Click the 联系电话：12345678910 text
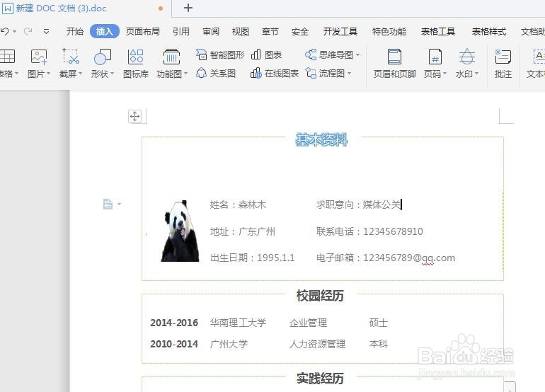The height and width of the screenshot is (392, 545). click(x=369, y=231)
